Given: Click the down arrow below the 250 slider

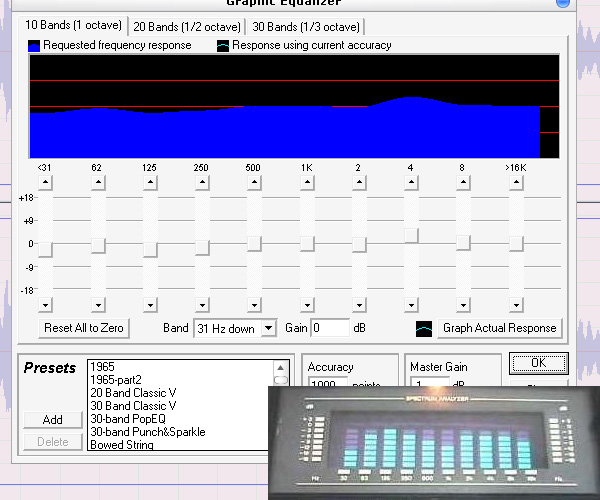Looking at the screenshot, I should tap(202, 305).
